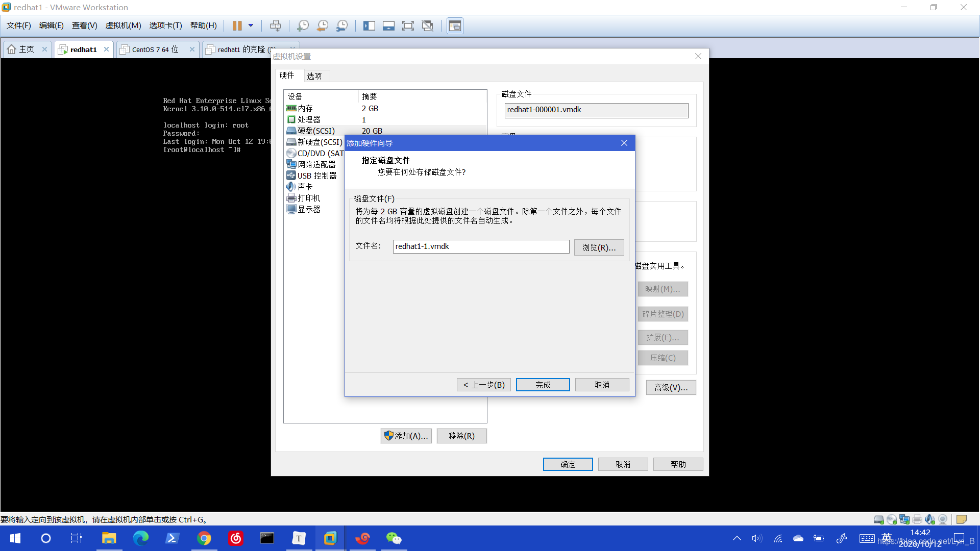The image size is (980, 551).
Task: Select the 内存 device row
Action: [x=385, y=108]
